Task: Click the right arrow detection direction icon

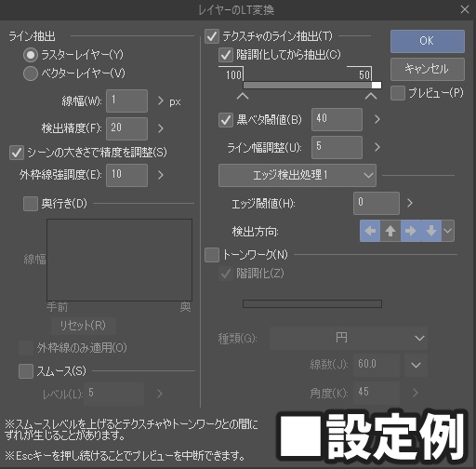Action: (411, 231)
